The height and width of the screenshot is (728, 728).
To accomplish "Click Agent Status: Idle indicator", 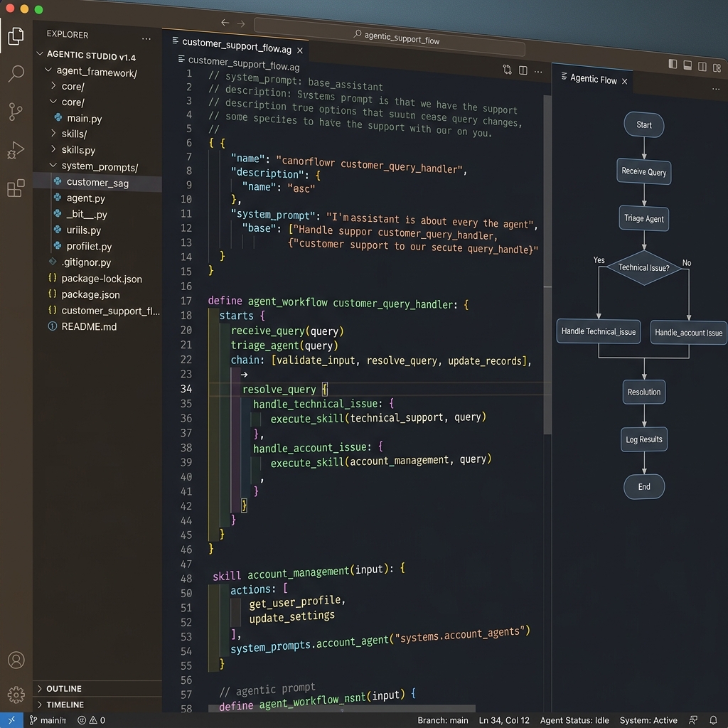I will 574,720.
